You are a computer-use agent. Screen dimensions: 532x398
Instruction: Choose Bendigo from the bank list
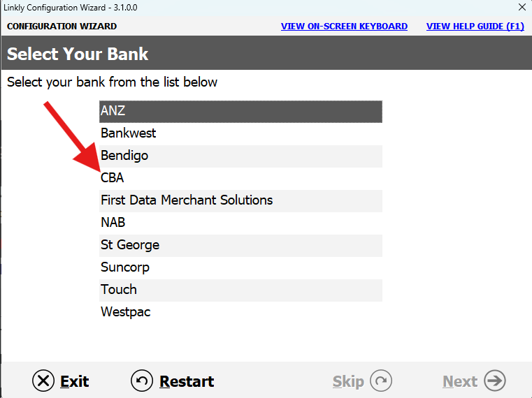tap(240, 156)
